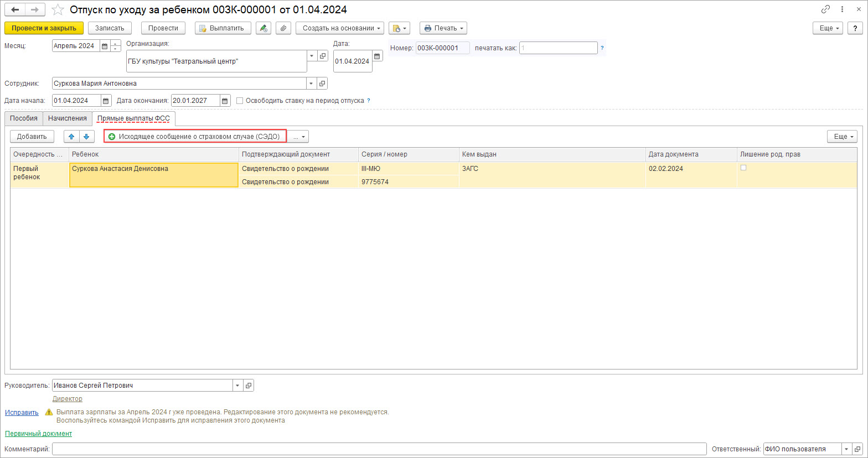Screen dimensions: 868x458
Task: Toggle Лишение род. прав checkbox for Суркова Анастасия
Action: 743,168
